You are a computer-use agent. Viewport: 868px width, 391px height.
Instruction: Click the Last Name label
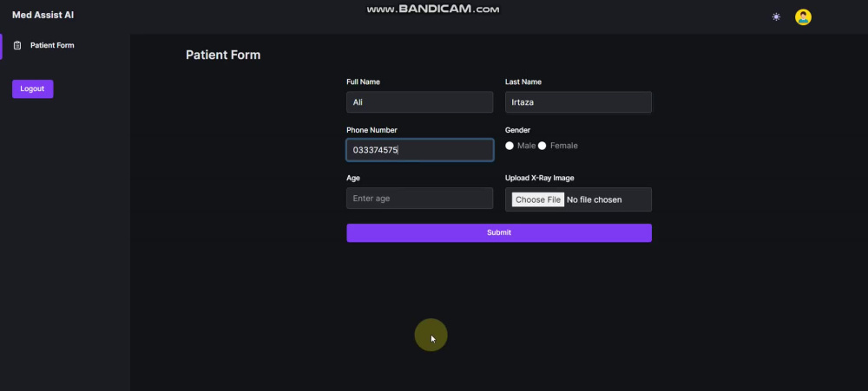point(523,81)
